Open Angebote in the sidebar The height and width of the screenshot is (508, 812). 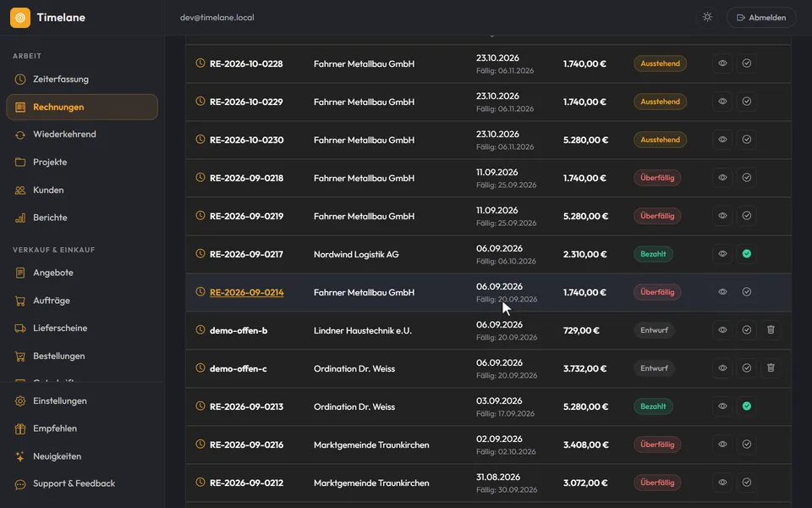point(82,273)
